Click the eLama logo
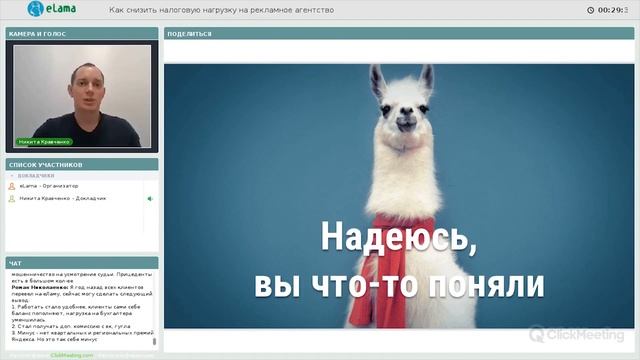Viewport: 640px width, 360px height. 51,9
